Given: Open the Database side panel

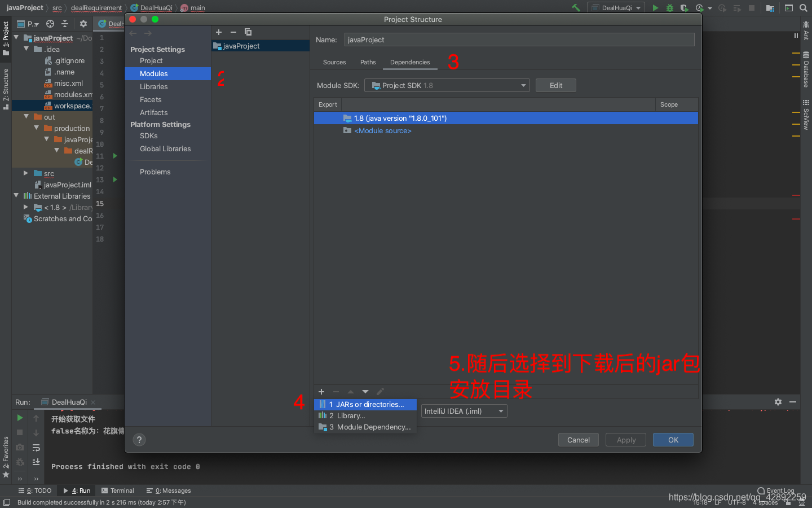Looking at the screenshot, I should 806,70.
